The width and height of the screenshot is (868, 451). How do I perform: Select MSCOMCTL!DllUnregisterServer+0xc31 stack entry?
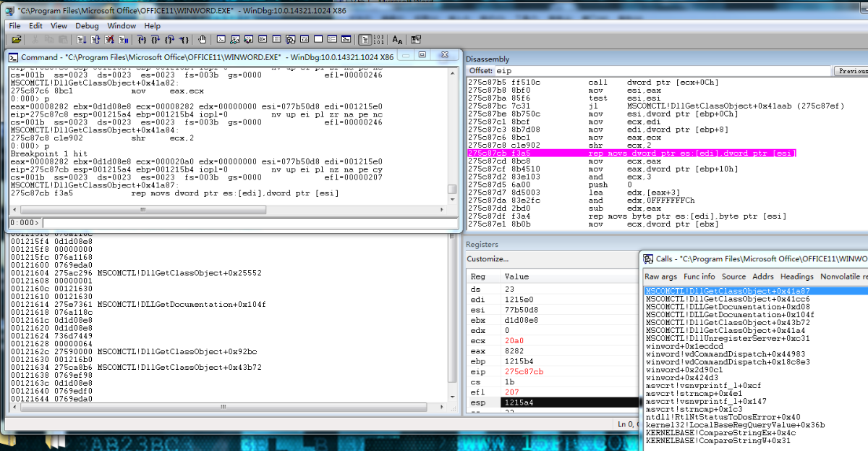(728, 338)
